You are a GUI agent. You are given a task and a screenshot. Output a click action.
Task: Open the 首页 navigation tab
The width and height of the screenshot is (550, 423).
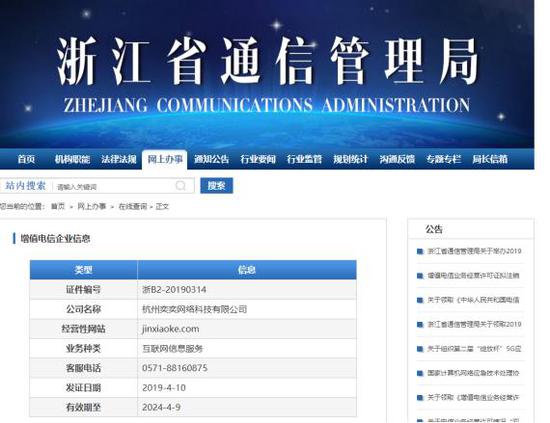click(26, 159)
